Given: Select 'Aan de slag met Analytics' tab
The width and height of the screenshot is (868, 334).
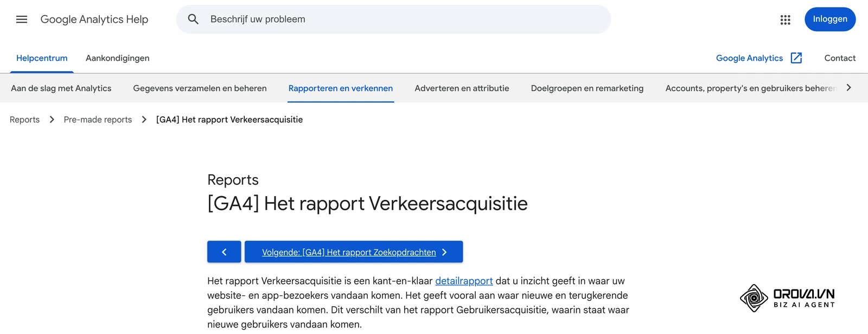Looking at the screenshot, I should (x=61, y=88).
